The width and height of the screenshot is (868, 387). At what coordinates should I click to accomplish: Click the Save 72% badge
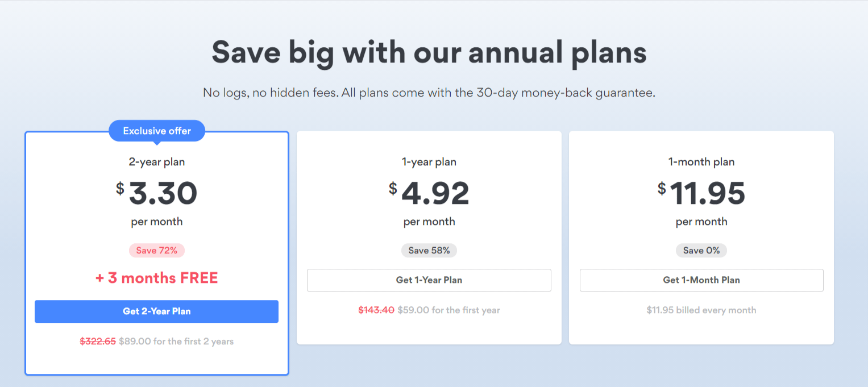click(x=157, y=251)
